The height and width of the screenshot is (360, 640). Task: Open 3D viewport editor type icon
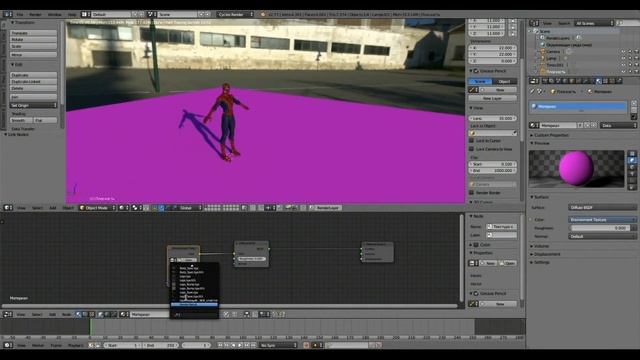(8, 208)
